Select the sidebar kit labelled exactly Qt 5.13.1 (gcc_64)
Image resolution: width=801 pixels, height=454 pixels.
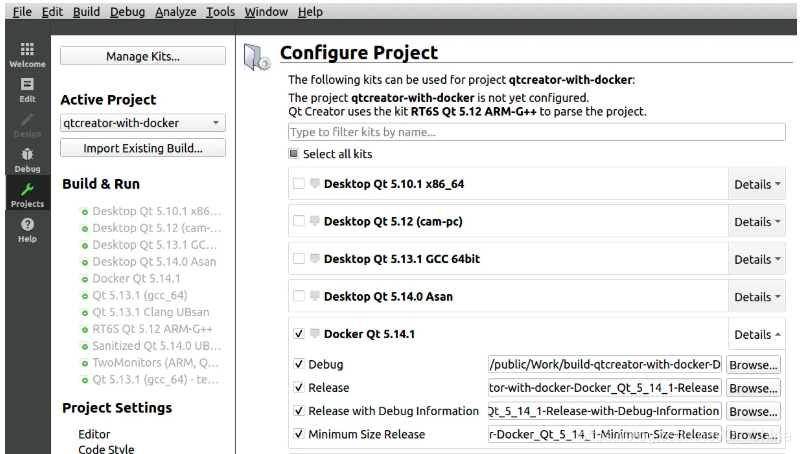(x=139, y=295)
